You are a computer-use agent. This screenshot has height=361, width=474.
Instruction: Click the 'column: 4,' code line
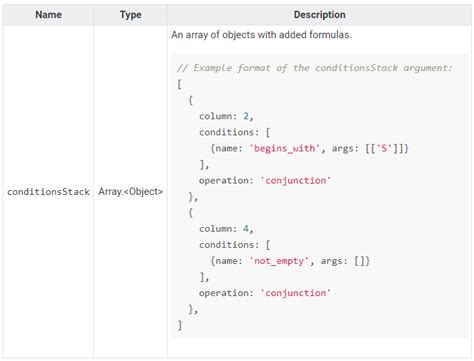click(226, 229)
